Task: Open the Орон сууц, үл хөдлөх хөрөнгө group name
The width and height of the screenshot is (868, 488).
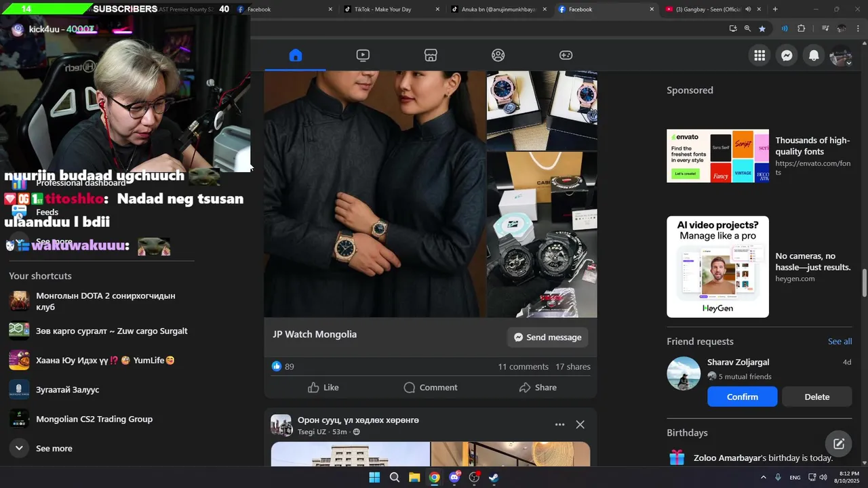Action: [x=358, y=420]
